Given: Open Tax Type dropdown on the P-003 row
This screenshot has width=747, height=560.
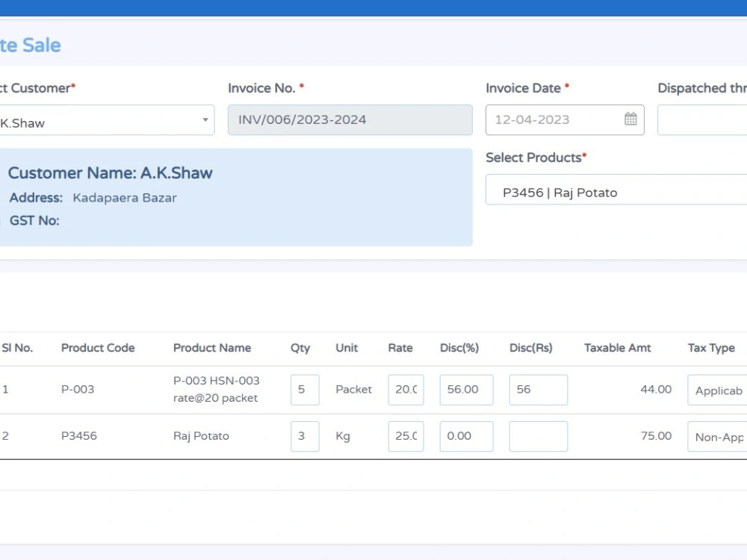Looking at the screenshot, I should click(x=719, y=390).
